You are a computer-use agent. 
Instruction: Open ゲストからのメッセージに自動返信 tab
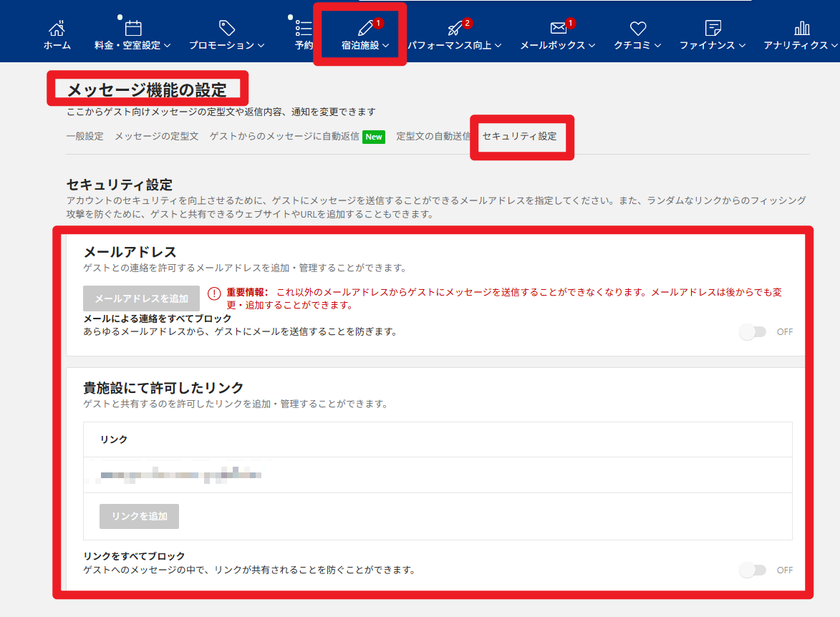tap(284, 137)
